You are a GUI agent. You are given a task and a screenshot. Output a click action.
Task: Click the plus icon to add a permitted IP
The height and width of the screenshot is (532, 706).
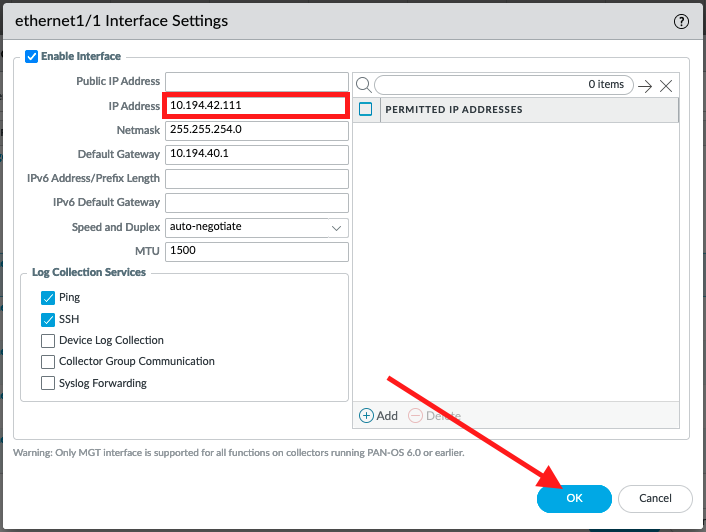coord(366,415)
